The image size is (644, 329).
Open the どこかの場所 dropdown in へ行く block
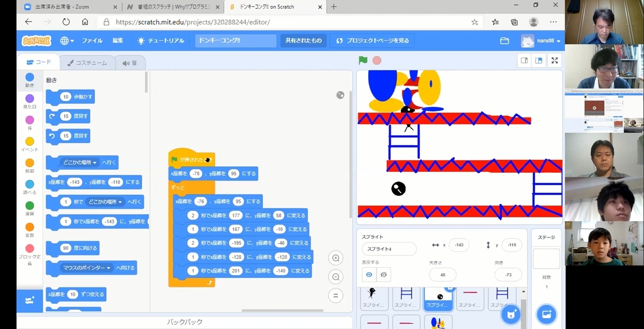(x=80, y=162)
